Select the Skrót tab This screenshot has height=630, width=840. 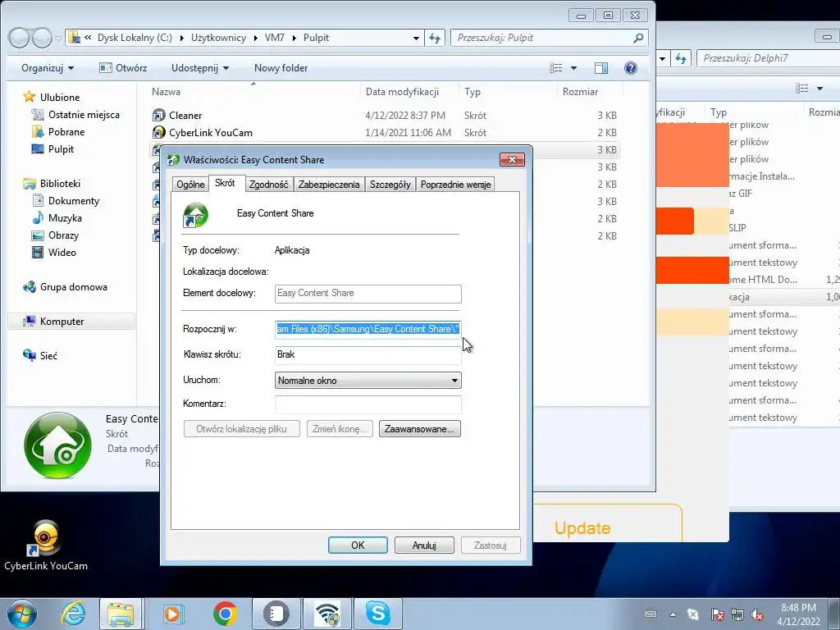coord(225,183)
